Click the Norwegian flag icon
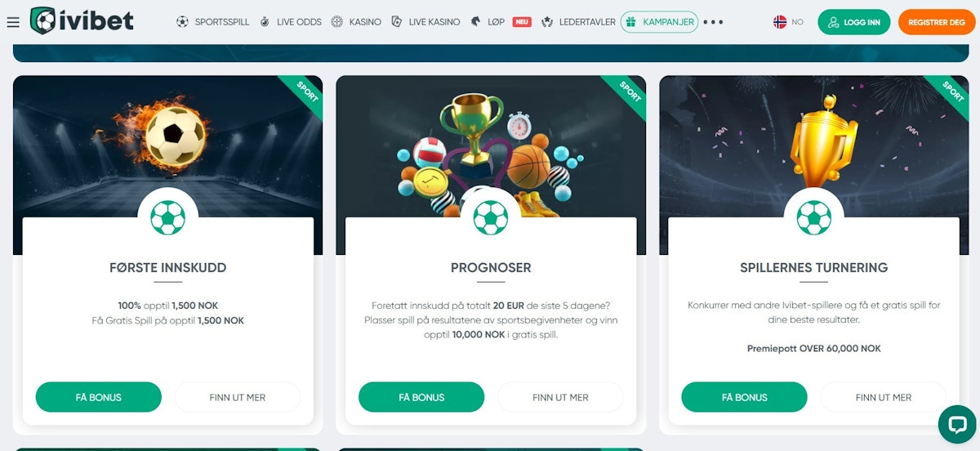980x451 pixels. pyautogui.click(x=780, y=22)
